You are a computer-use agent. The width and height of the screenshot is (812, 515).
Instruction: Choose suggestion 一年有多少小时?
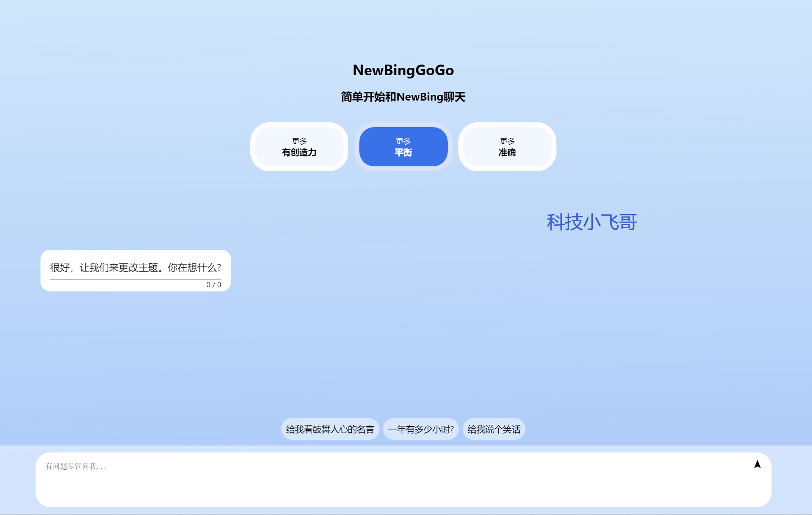(x=421, y=429)
